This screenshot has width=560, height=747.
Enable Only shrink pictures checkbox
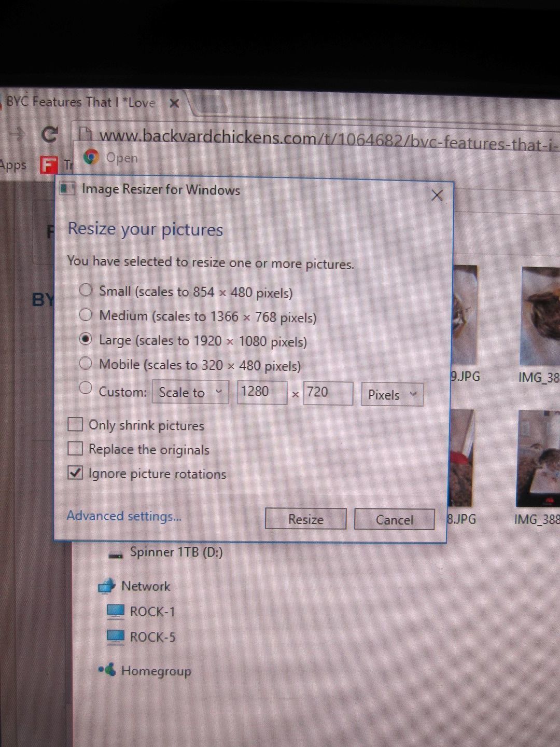75,424
